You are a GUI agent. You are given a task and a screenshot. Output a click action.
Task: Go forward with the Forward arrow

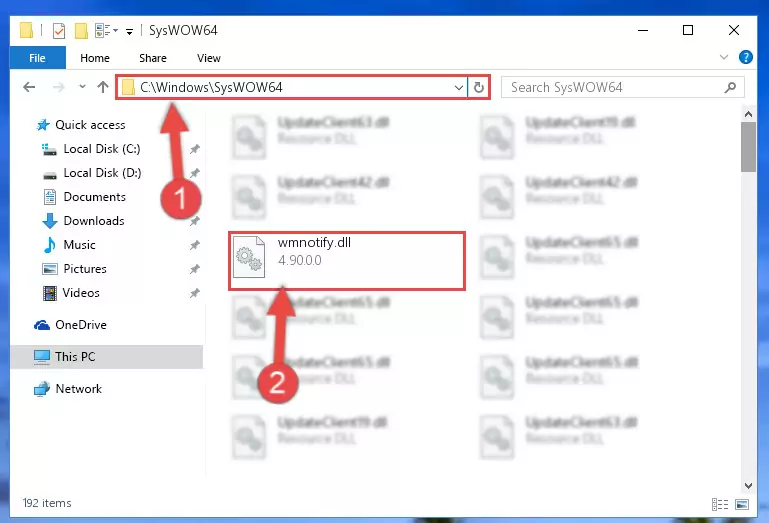pyautogui.click(x=58, y=87)
